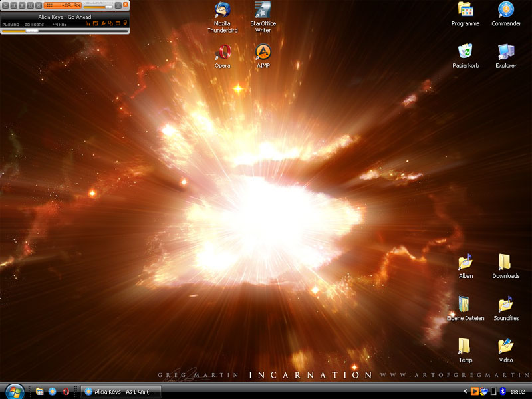Screen dimensions: 532x399
Task: Open the Windows Start menu orb
Action: pyautogui.click(x=15, y=392)
